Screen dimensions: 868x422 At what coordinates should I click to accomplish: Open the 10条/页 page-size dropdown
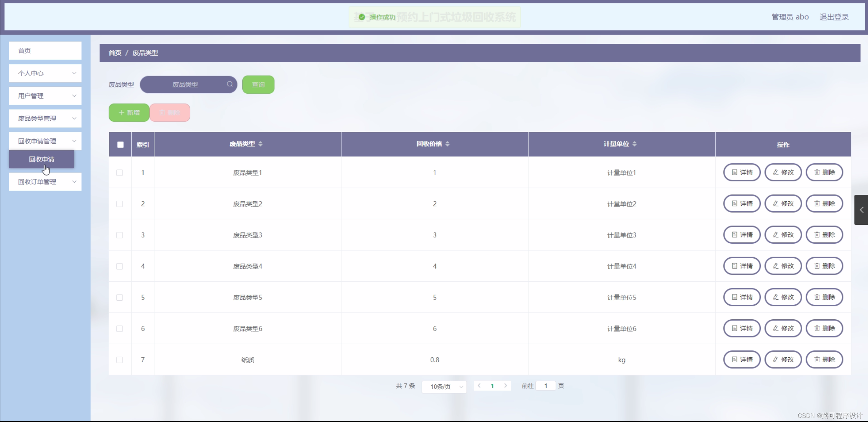click(x=444, y=387)
